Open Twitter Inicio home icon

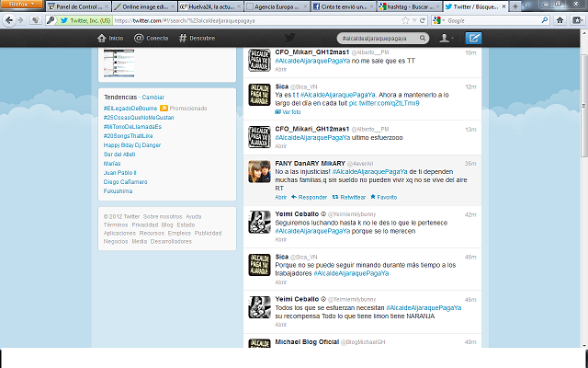pos(110,38)
